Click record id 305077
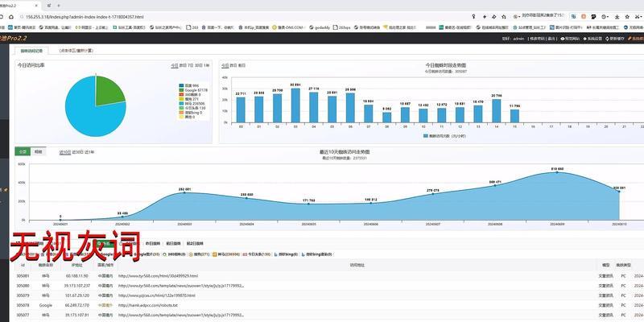 tap(23, 316)
